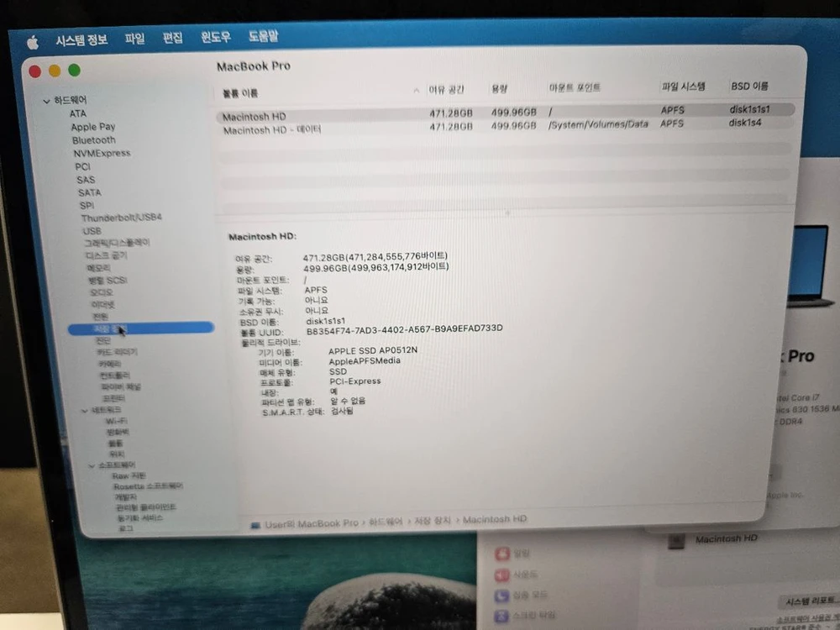Click 저장 장치 in the path bar

[x=433, y=521]
